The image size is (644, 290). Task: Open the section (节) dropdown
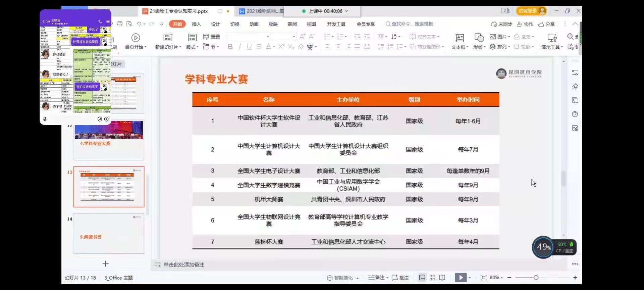point(211,47)
